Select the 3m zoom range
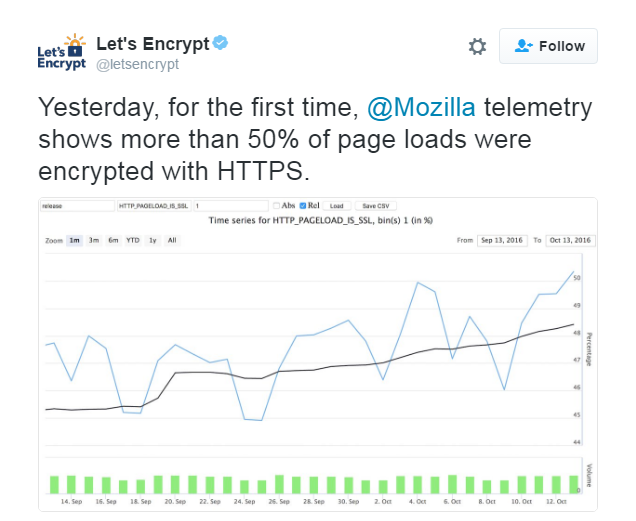This screenshot has width=636, height=521. tap(94, 240)
